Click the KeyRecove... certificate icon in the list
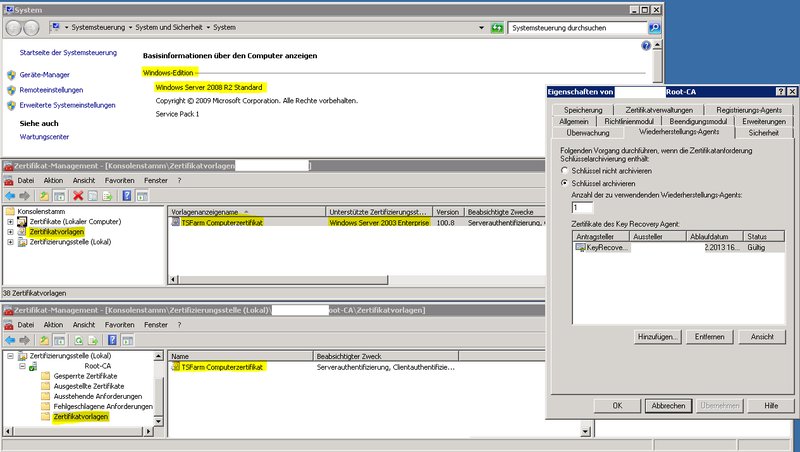The width and height of the screenshot is (800, 452). (580, 247)
